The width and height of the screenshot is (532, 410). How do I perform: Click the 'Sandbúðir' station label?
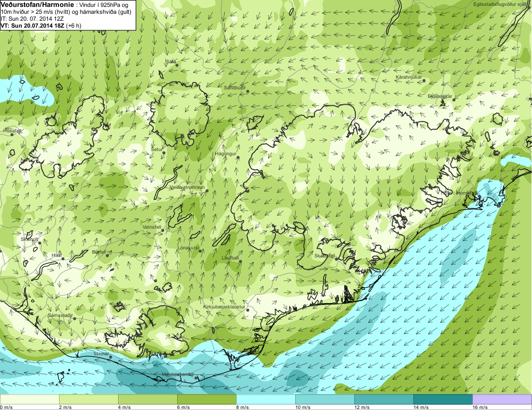tap(235, 88)
